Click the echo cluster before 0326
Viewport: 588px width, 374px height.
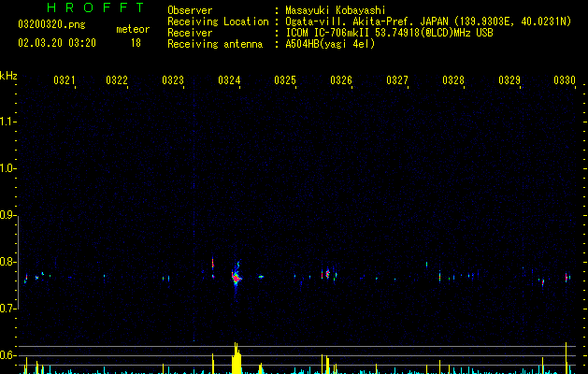pos(328,274)
